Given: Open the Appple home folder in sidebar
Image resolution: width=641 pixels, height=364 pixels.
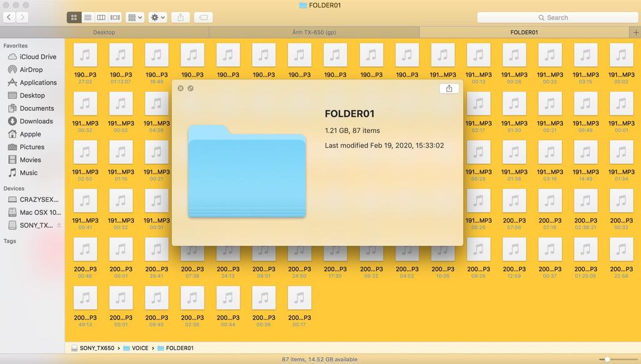Looking at the screenshot, I should tap(24, 134).
